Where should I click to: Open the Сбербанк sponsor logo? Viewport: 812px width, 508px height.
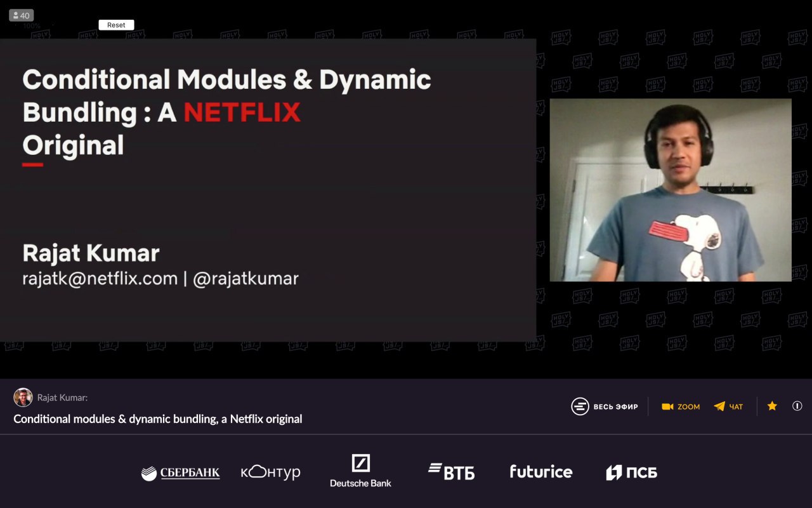point(180,473)
